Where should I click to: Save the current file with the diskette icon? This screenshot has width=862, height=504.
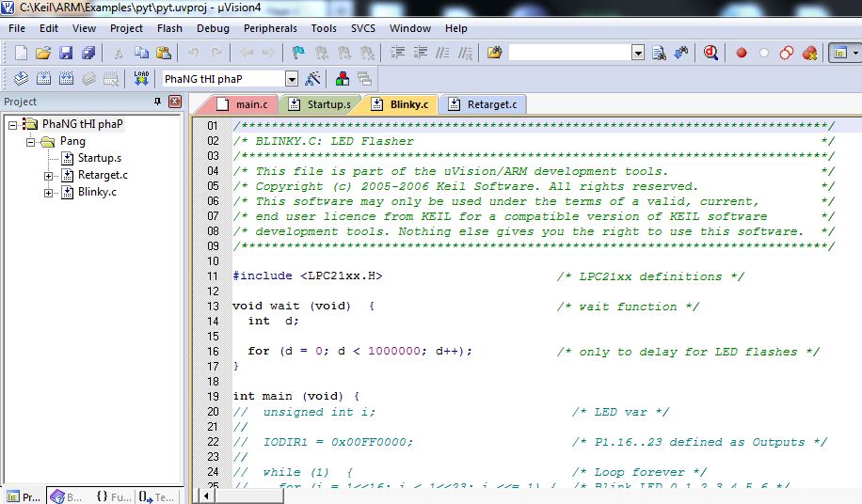point(66,53)
